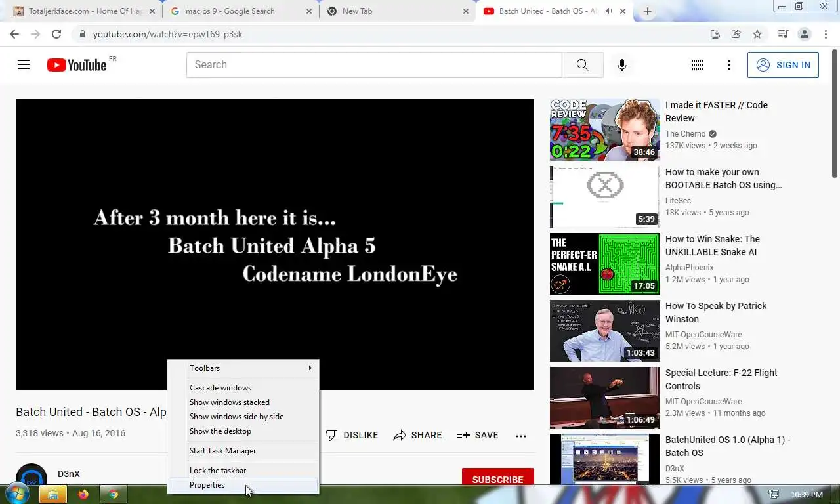840x504 pixels.
Task: Open the YouTube apps grid
Action: (x=698, y=65)
